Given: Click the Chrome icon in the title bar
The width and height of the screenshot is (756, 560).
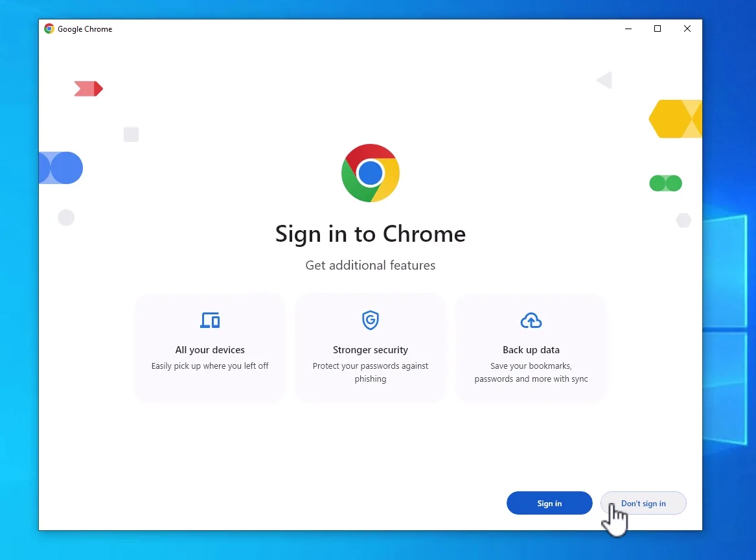Looking at the screenshot, I should tap(49, 29).
